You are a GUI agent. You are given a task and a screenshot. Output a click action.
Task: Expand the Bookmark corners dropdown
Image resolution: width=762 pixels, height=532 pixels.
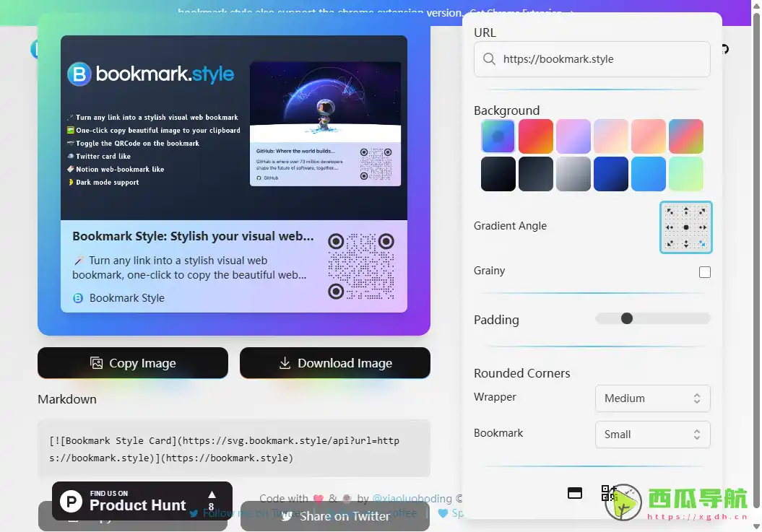[x=652, y=435]
